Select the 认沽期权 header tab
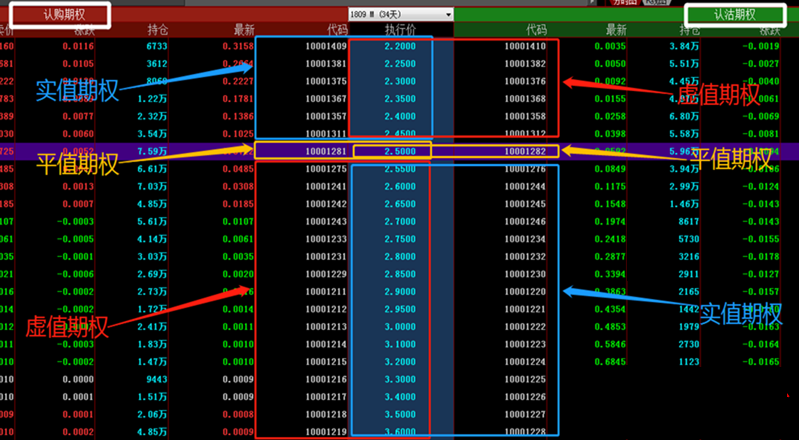800x443 pixels. [735, 15]
